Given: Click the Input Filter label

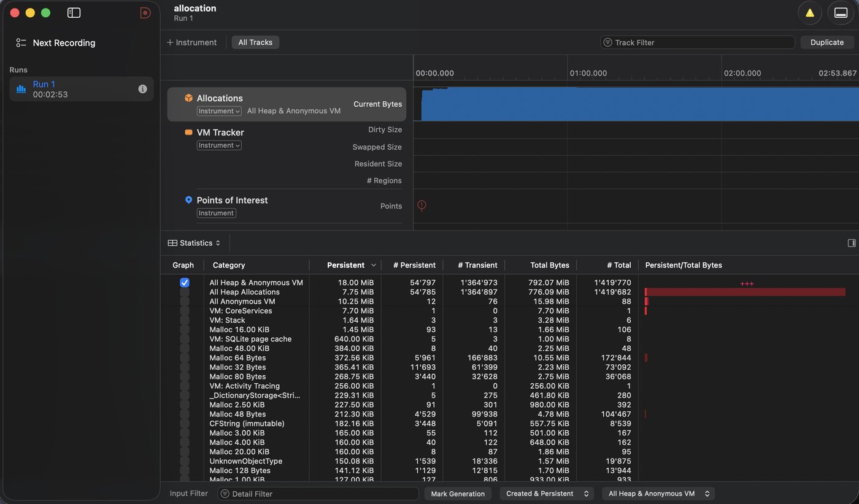Looking at the screenshot, I should (x=188, y=494).
